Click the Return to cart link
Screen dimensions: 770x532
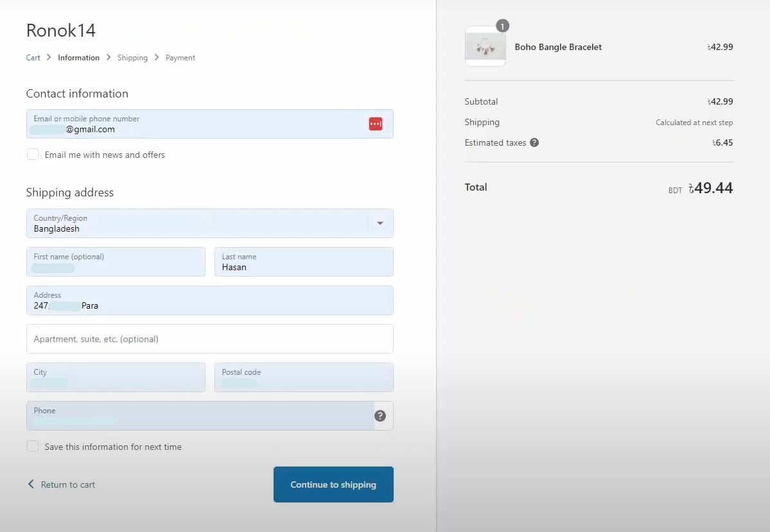[68, 485]
